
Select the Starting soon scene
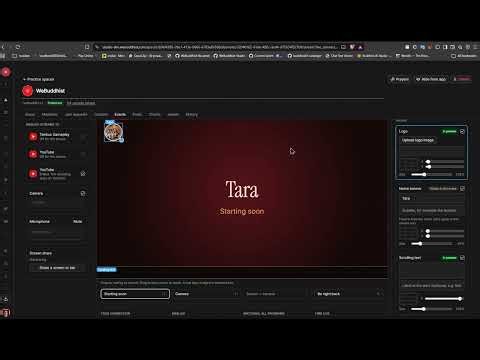tap(135, 294)
